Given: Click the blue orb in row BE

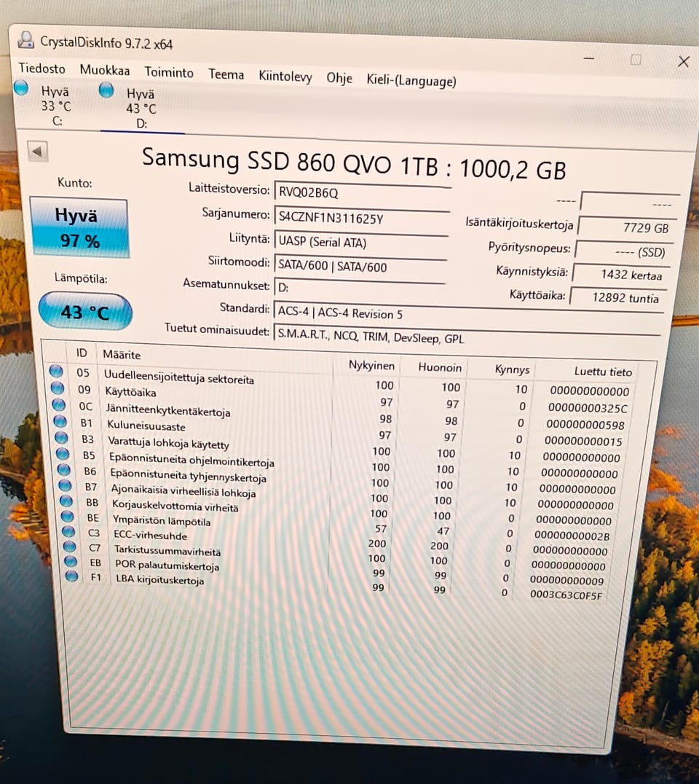Looking at the screenshot, I should (67, 516).
